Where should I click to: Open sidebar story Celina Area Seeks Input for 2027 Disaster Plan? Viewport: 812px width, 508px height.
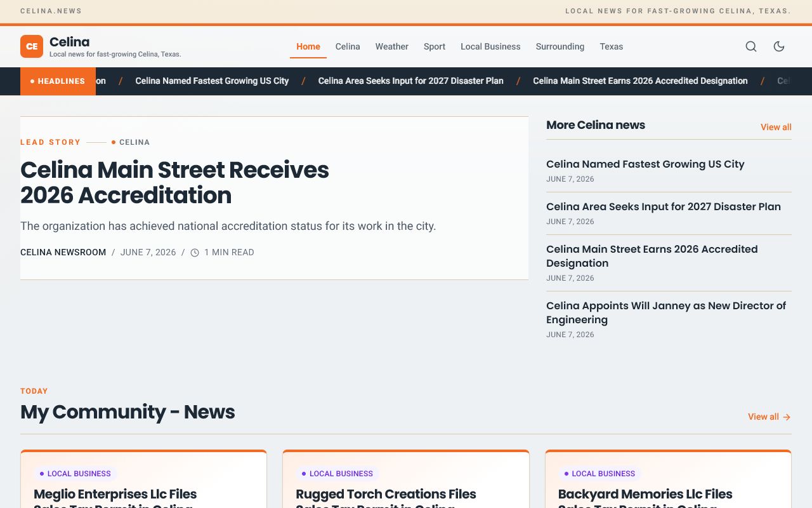pos(664,206)
